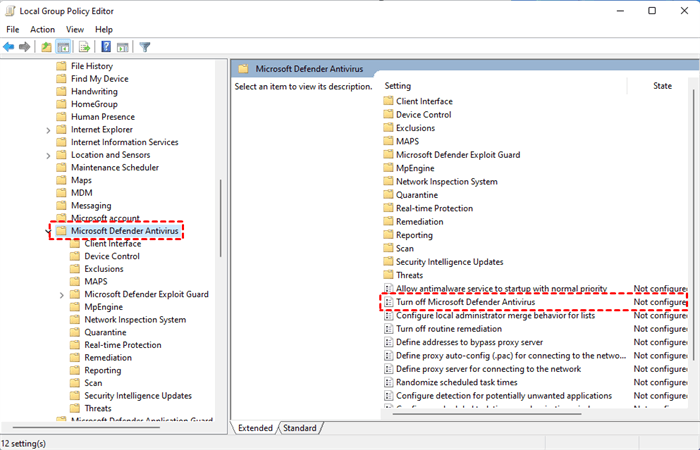Click folder icon beside File History in tree
The image size is (700, 450).
(x=62, y=66)
